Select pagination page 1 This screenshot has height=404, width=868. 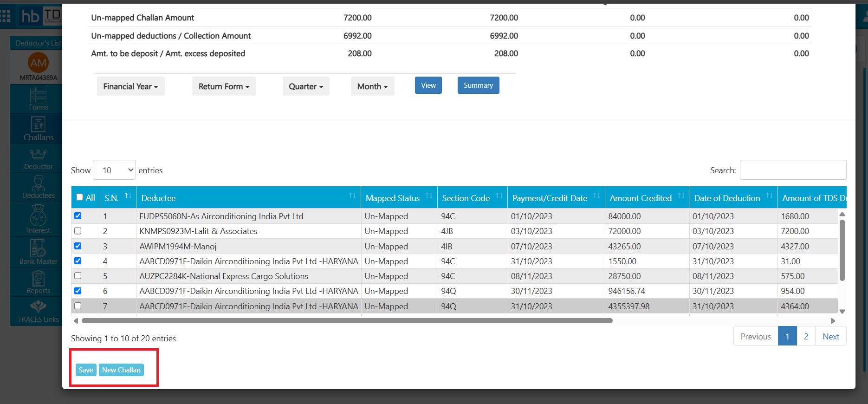(x=787, y=336)
